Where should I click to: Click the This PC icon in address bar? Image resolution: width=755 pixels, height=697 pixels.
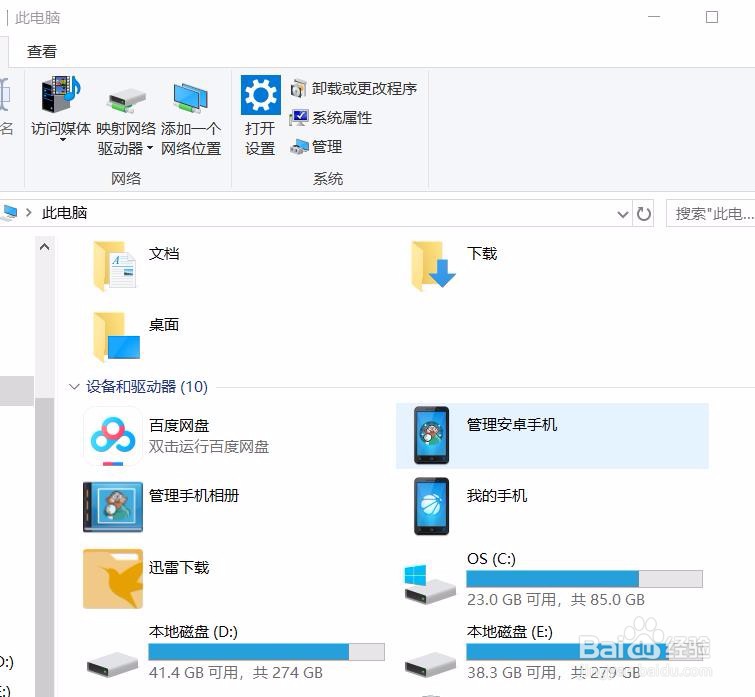9,213
